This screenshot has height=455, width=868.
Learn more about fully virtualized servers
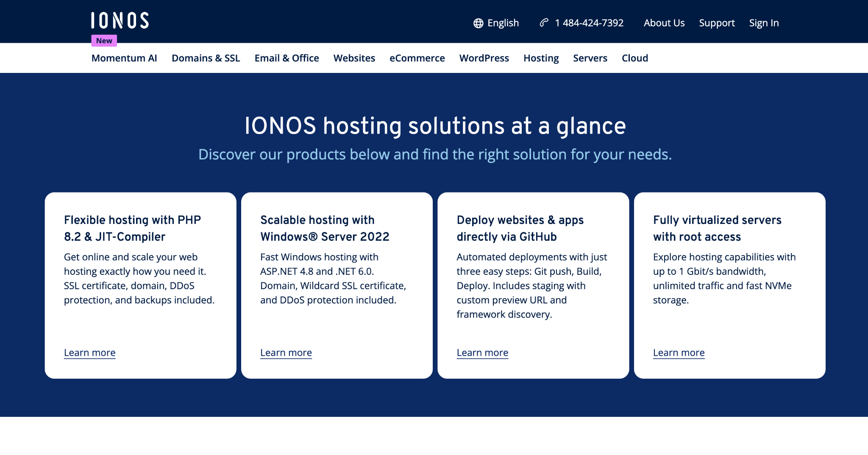click(679, 353)
